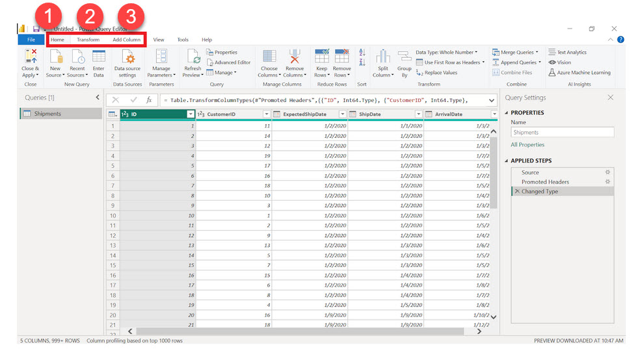Sort ascending with A-Z icon
The image size is (644, 360).
click(x=362, y=52)
